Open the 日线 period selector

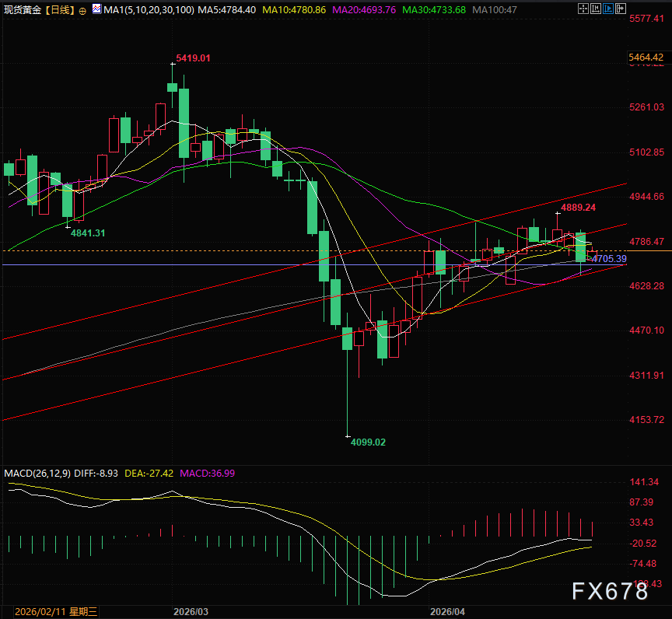(61, 11)
